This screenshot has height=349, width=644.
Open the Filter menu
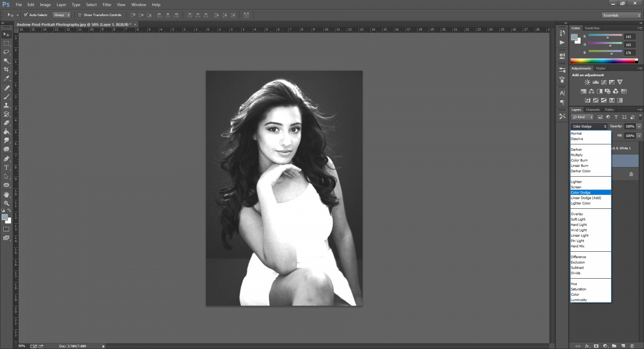(x=107, y=5)
